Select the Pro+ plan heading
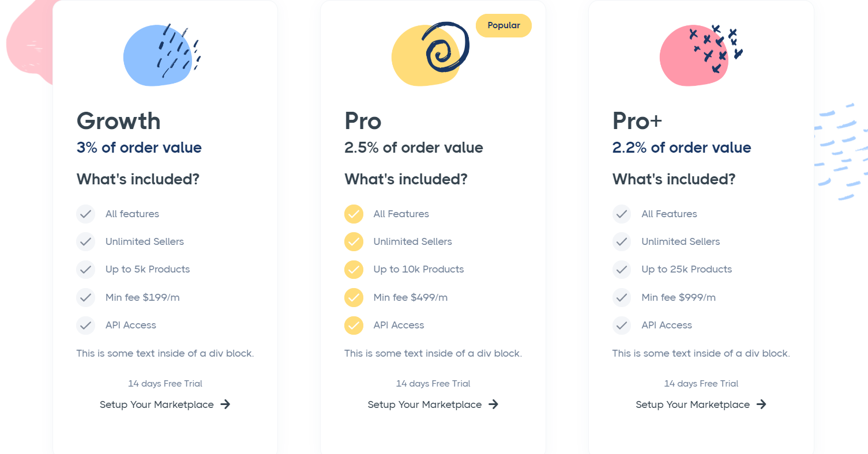Screen dimensions: 868x454 click(637, 121)
